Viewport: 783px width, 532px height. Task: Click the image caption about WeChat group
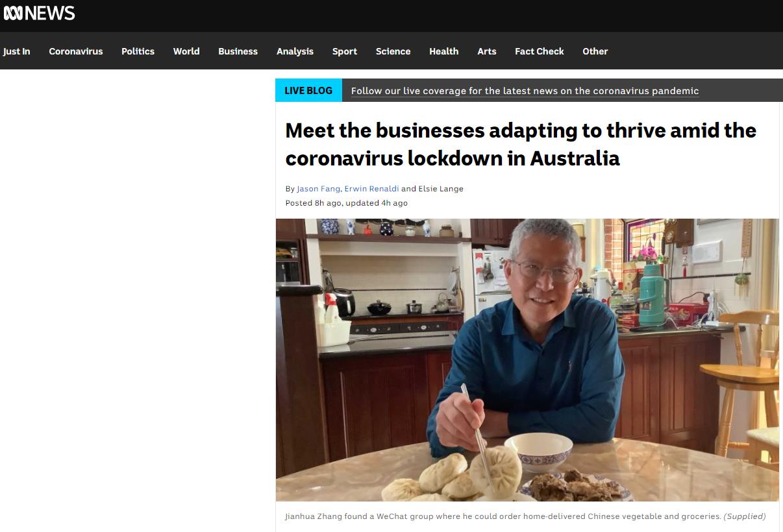click(525, 516)
